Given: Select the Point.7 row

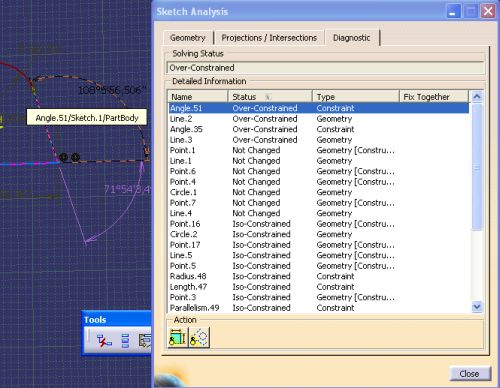Looking at the screenshot, I should click(318, 203).
